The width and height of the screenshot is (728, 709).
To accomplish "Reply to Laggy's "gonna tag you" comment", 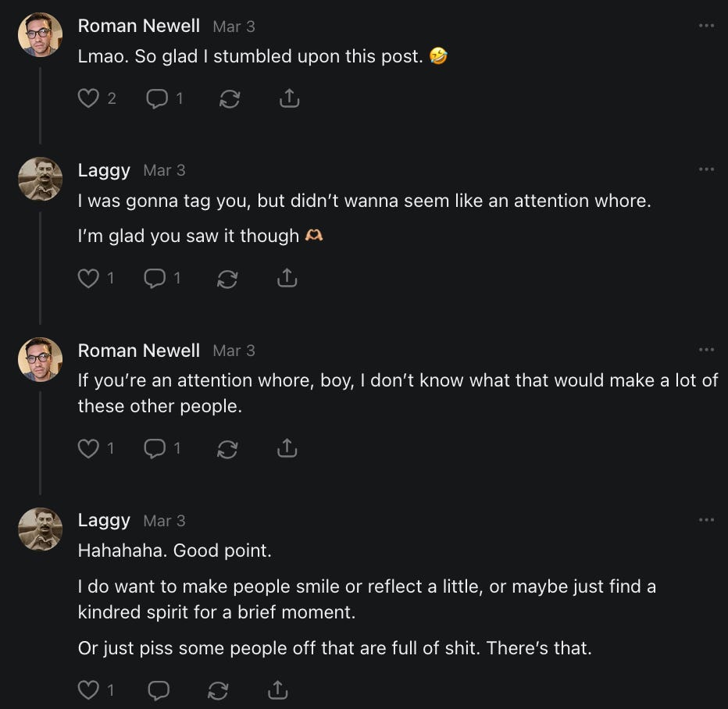I will click(155, 278).
